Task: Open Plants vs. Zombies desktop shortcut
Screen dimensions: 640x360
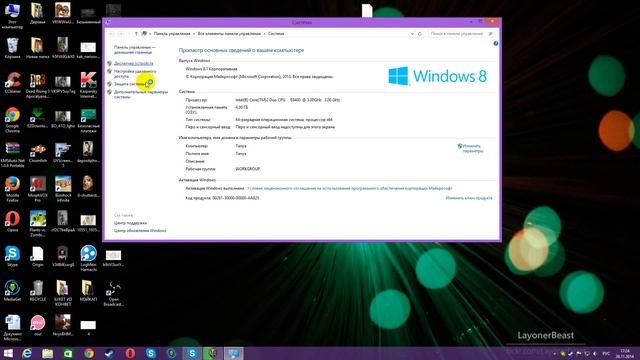Action: [x=38, y=224]
